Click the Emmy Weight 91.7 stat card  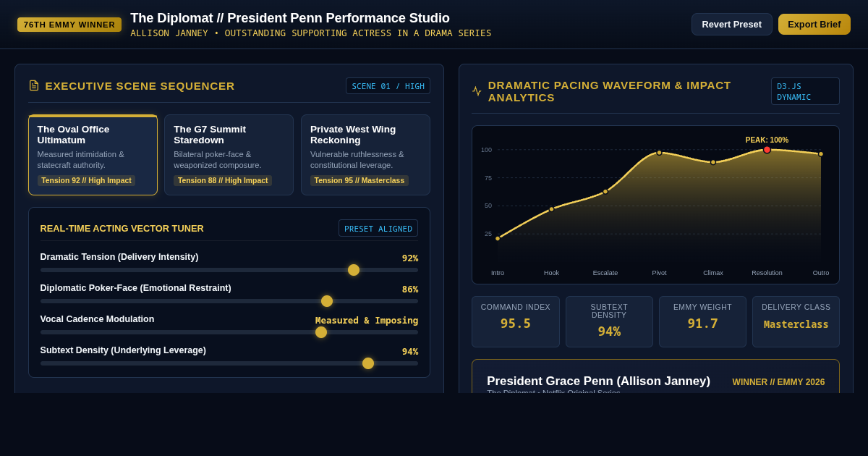[x=702, y=321]
